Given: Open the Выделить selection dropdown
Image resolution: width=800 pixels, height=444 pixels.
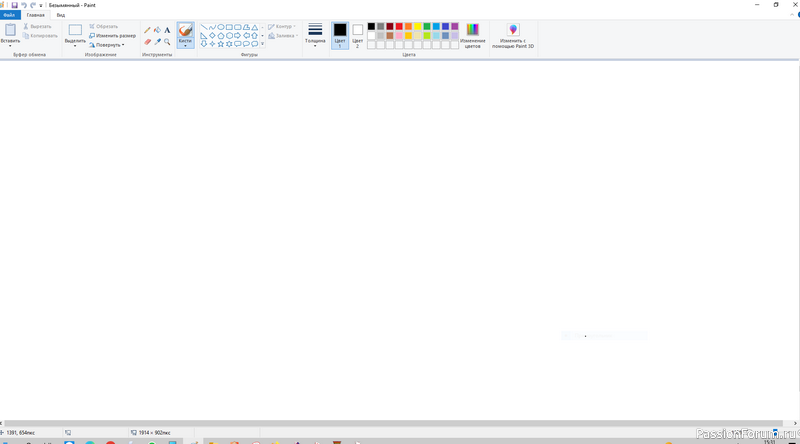Looking at the screenshot, I should [75, 45].
